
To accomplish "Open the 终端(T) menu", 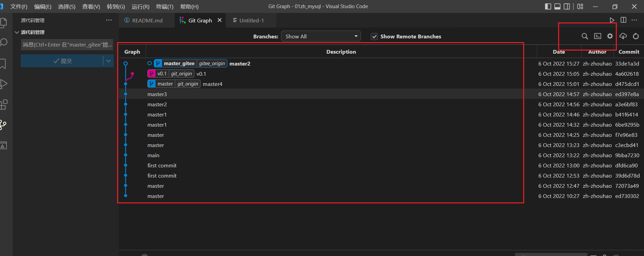I will pyautogui.click(x=165, y=6).
